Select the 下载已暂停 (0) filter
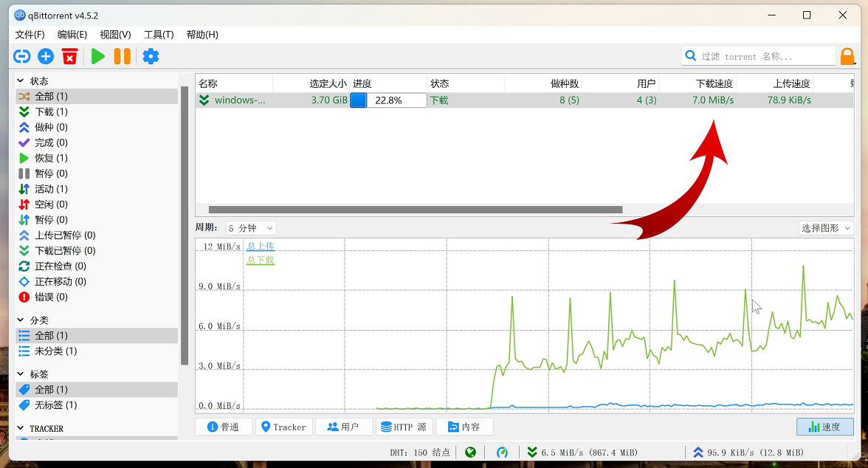Image resolution: width=868 pixels, height=468 pixels. [97, 251]
